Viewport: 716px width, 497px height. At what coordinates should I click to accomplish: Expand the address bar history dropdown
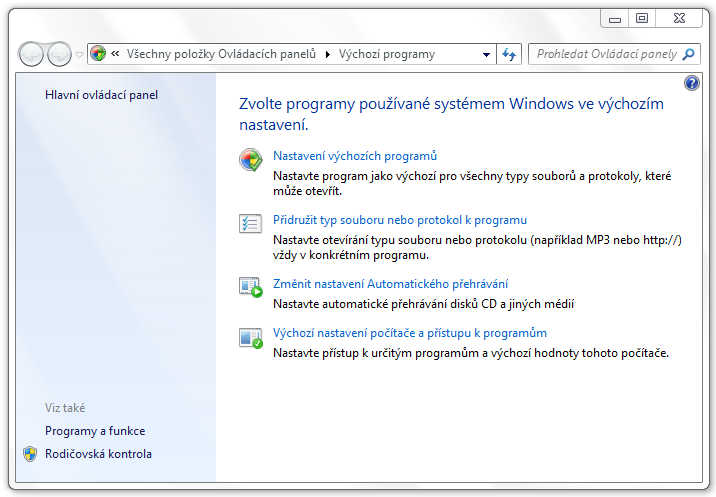(x=486, y=55)
